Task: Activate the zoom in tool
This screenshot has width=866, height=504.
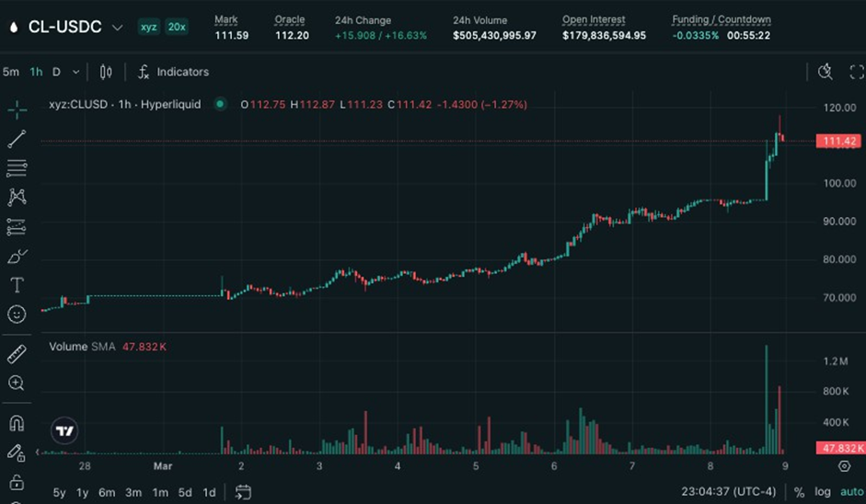Action: tap(17, 383)
